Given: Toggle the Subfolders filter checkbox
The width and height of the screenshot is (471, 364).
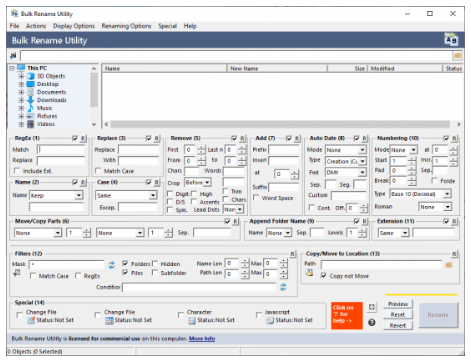Looking at the screenshot, I should [155, 273].
